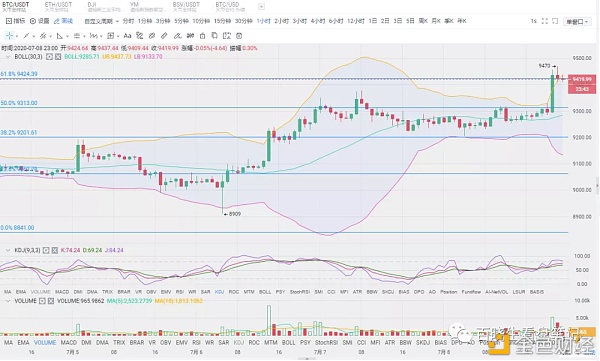The image size is (600, 361).
Task: Click the dashed selection box icon
Action: 227,36
